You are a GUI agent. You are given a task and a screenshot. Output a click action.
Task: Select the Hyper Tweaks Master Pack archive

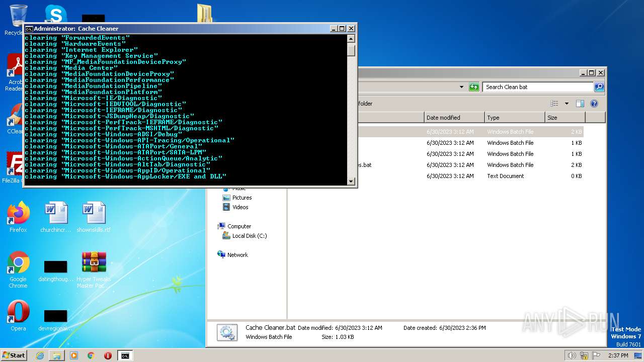point(94,269)
